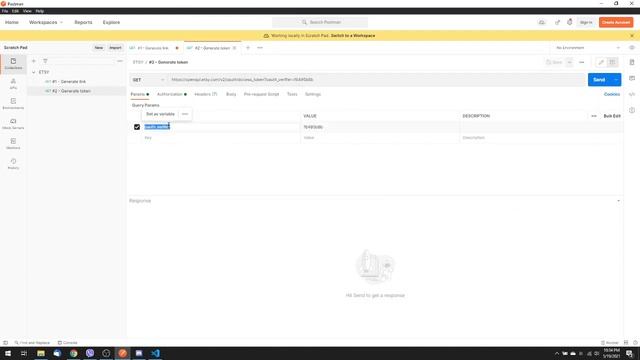The width and height of the screenshot is (640, 360).
Task: Open the request more actions ellipsis near Save
Action: tap(582, 62)
